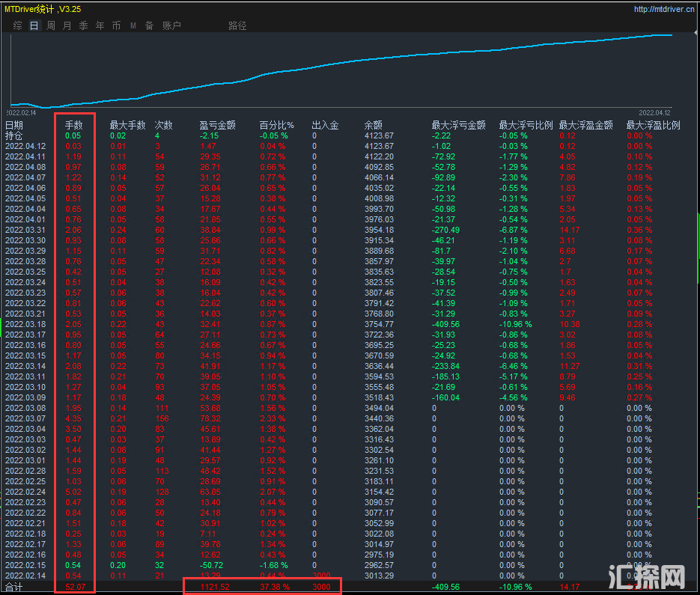Click the profit 78.32 on 2022.03.07
This screenshot has width=700, height=595.
point(210,418)
